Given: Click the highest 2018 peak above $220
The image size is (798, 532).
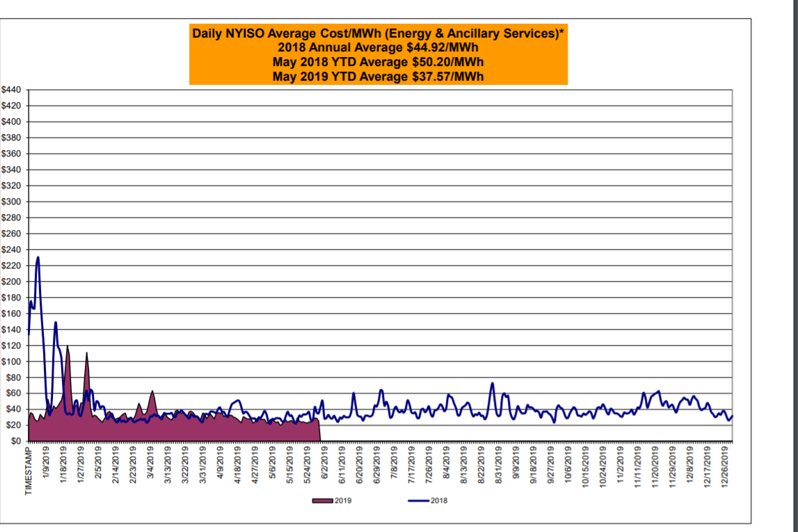Looking at the screenshot, I should pos(38,258).
